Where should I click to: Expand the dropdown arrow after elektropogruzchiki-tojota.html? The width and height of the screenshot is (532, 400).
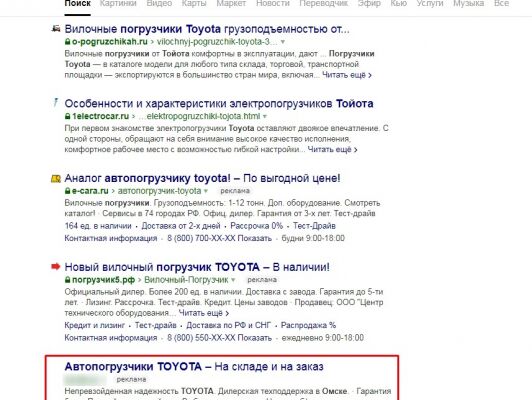tap(265, 116)
